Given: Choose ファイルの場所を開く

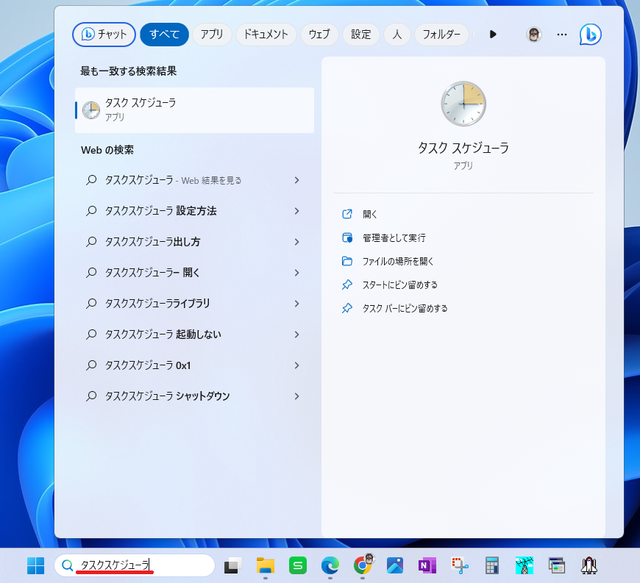Looking at the screenshot, I should [398, 261].
